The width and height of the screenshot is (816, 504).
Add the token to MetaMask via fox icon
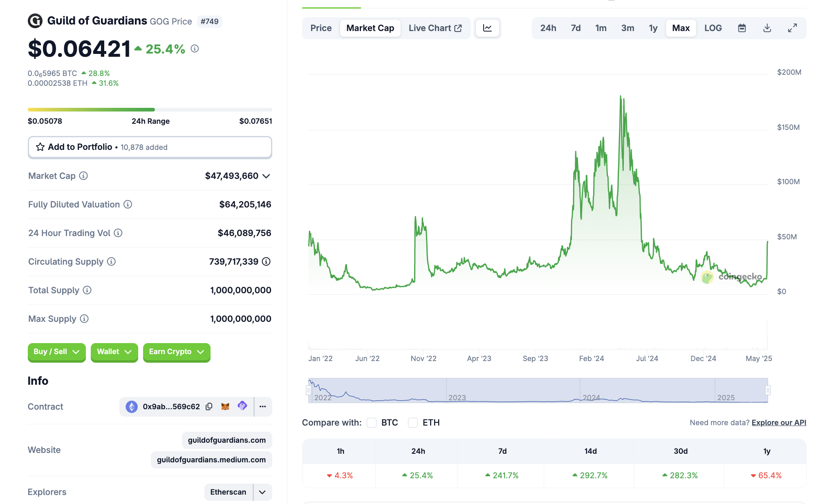(225, 406)
